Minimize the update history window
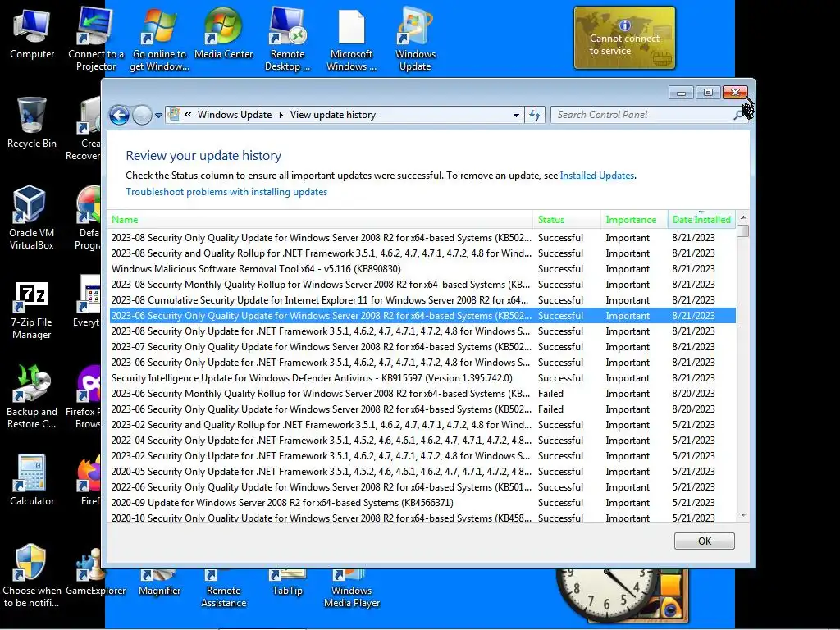840x630 pixels. tap(681, 93)
